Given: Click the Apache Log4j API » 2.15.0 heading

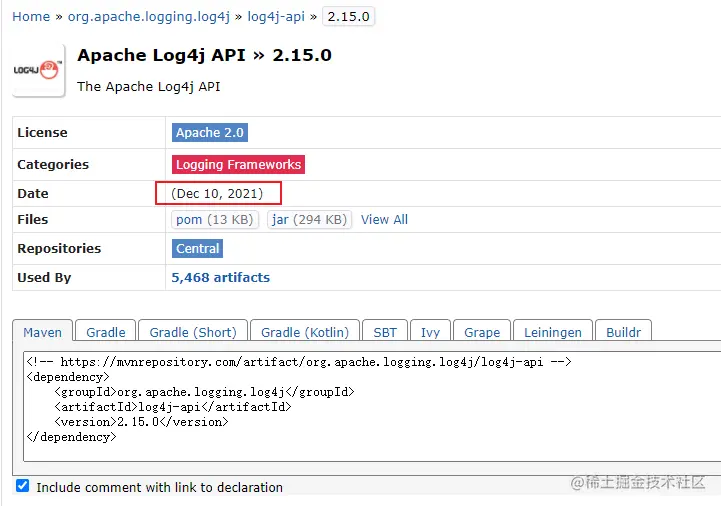Looking at the screenshot, I should click(x=204, y=55).
